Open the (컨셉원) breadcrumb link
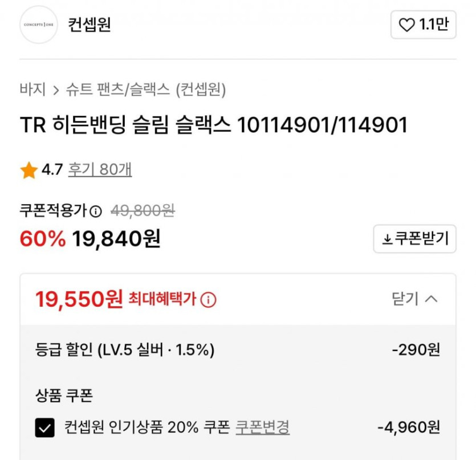 (x=201, y=89)
